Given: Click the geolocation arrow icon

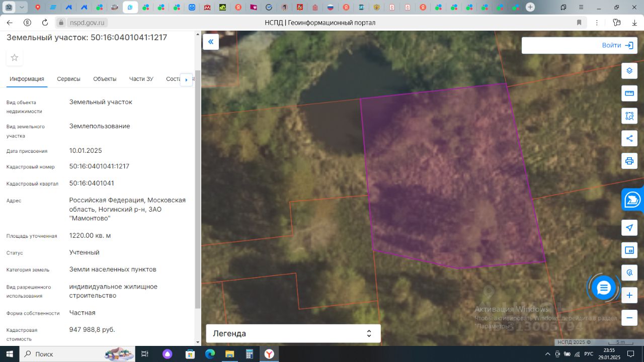Looking at the screenshot, I should [629, 228].
